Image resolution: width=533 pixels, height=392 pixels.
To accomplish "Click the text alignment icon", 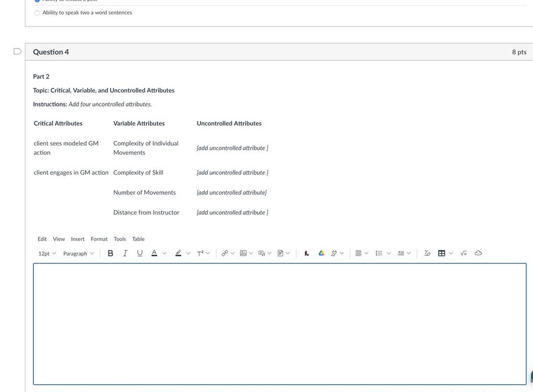I will [x=358, y=253].
